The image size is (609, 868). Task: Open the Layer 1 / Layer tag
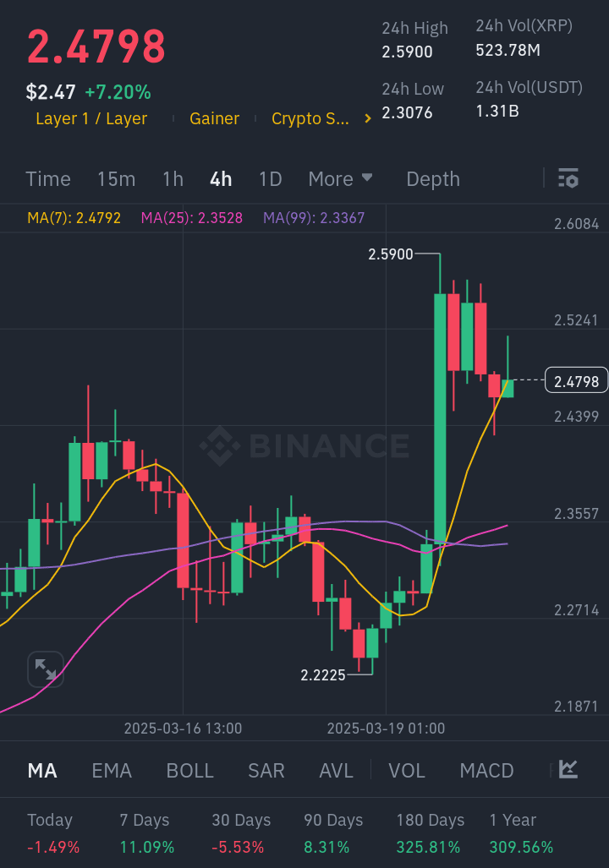pyautogui.click(x=91, y=119)
